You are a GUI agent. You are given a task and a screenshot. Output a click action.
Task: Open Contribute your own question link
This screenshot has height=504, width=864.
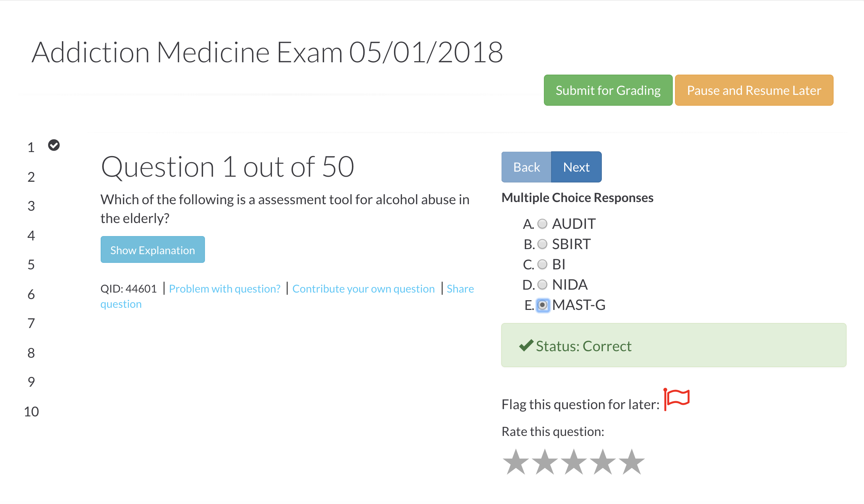[x=363, y=289]
